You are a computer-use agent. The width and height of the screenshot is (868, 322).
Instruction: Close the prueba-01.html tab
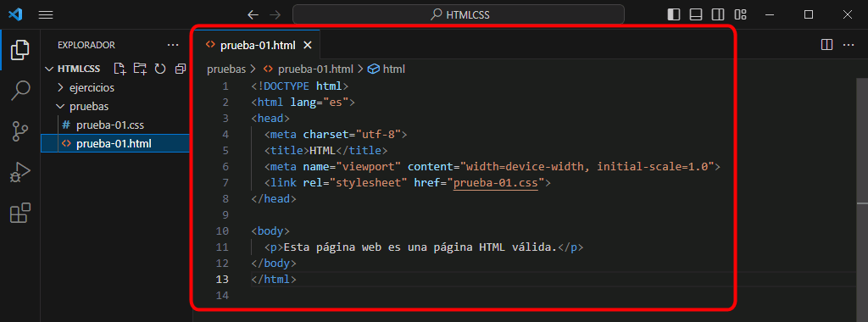[x=308, y=46]
